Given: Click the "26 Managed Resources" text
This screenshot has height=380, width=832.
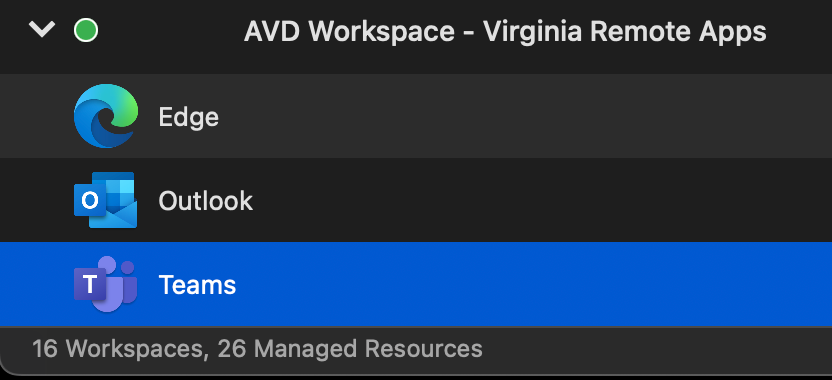Looking at the screenshot, I should coord(350,349).
